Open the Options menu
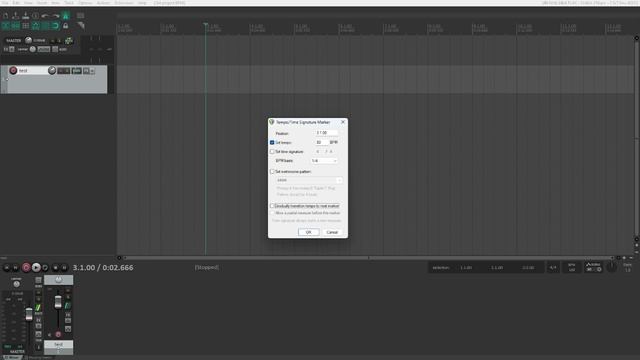The width and height of the screenshot is (640, 360). click(x=85, y=3)
